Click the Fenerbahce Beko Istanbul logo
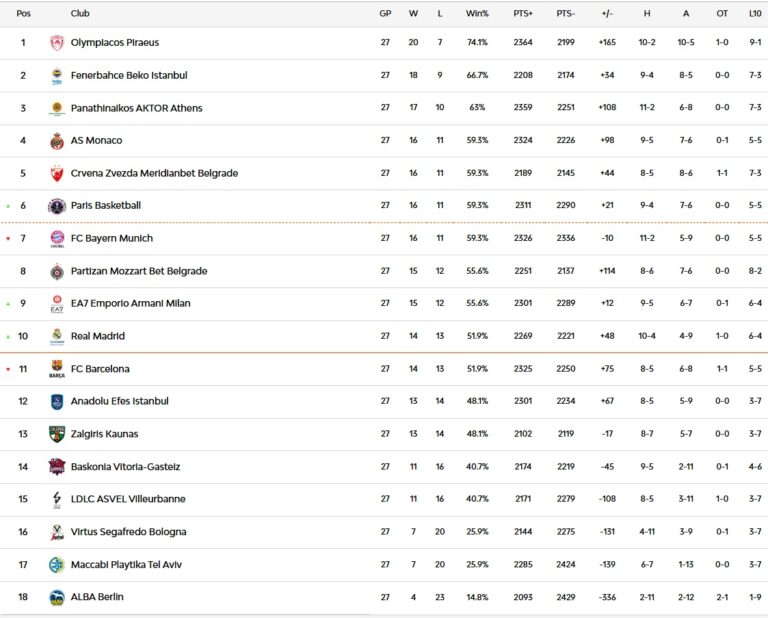This screenshot has height=618, width=768. pos(57,76)
